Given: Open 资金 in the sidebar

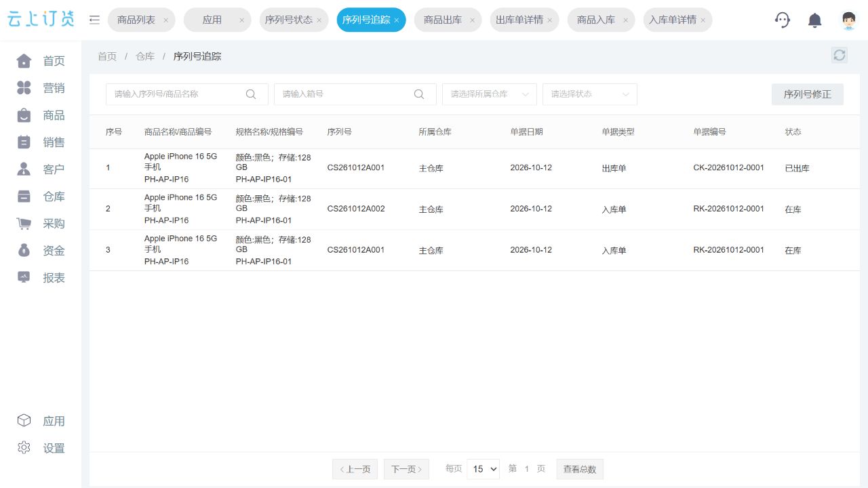Looking at the screenshot, I should pos(41,251).
